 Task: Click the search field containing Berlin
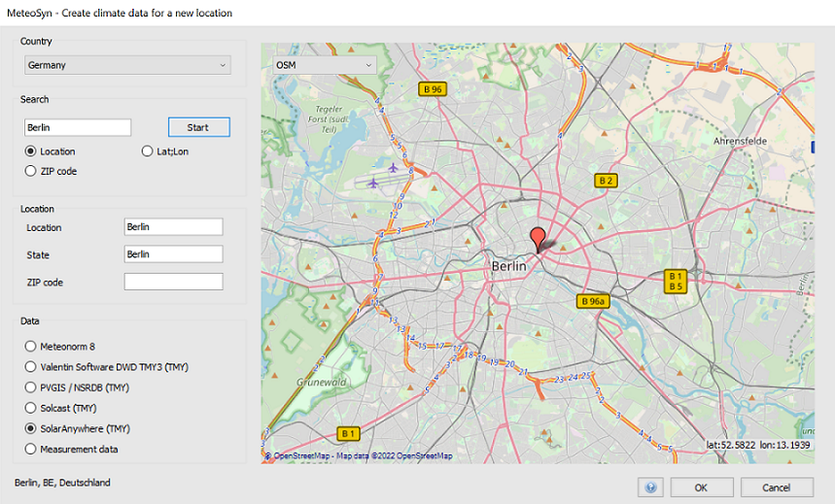tap(78, 127)
